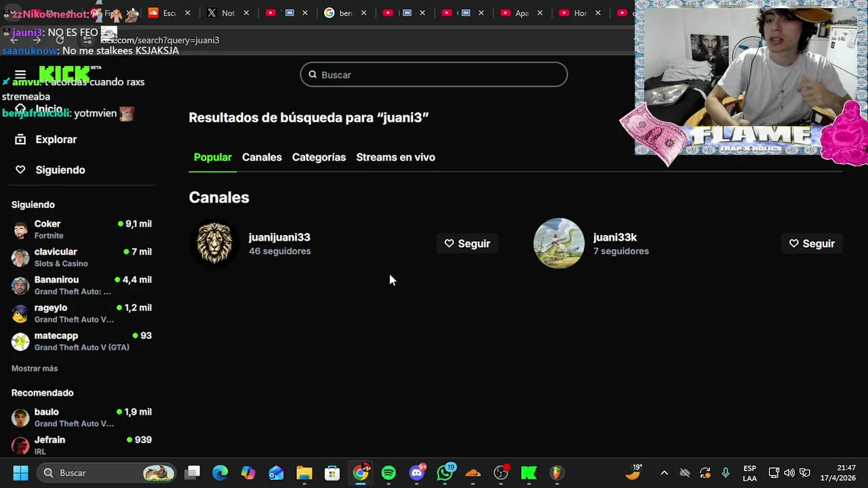This screenshot has width=868, height=488.
Task: Click the juani33k dinosaur avatar
Action: pyautogui.click(x=559, y=243)
